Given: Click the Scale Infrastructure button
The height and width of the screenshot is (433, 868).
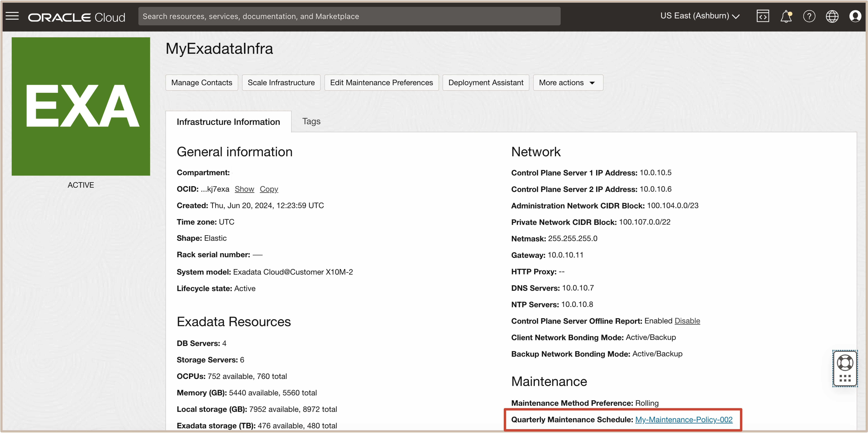Looking at the screenshot, I should (281, 82).
